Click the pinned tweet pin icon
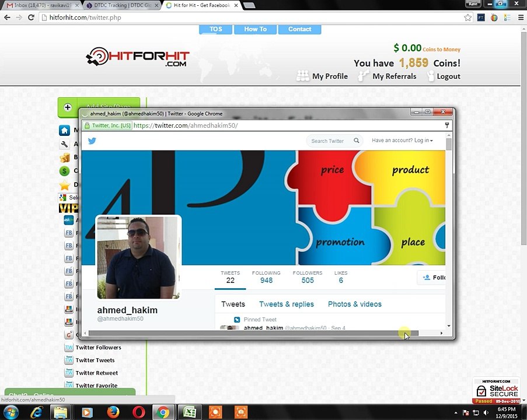Image resolution: width=527 pixels, height=420 pixels. [x=237, y=320]
